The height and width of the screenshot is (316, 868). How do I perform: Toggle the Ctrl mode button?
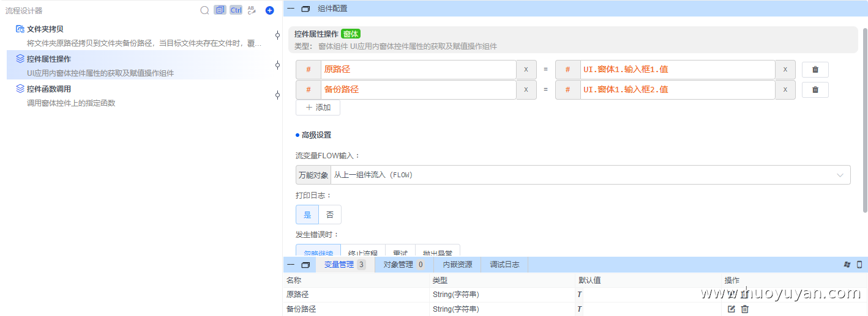[236, 10]
